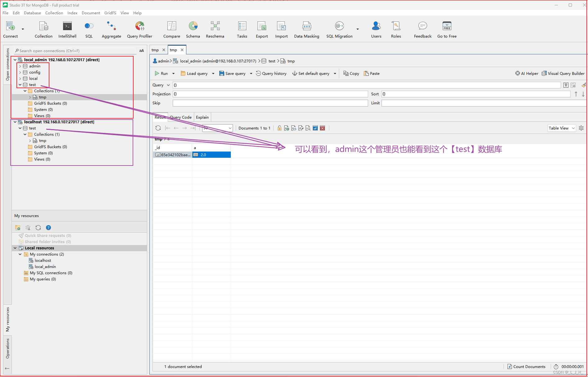Image resolution: width=588 pixels, height=377 pixels.
Task: Open result settings gear icon
Action: 581,128
